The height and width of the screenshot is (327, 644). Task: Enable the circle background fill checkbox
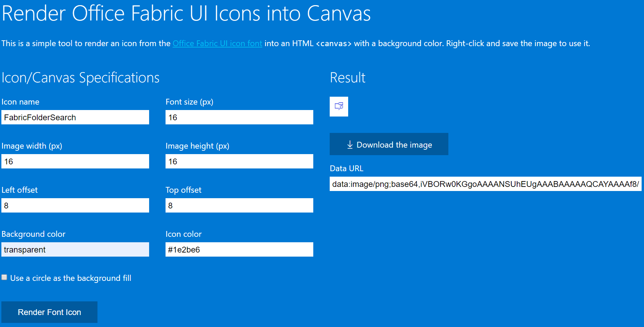(x=4, y=277)
